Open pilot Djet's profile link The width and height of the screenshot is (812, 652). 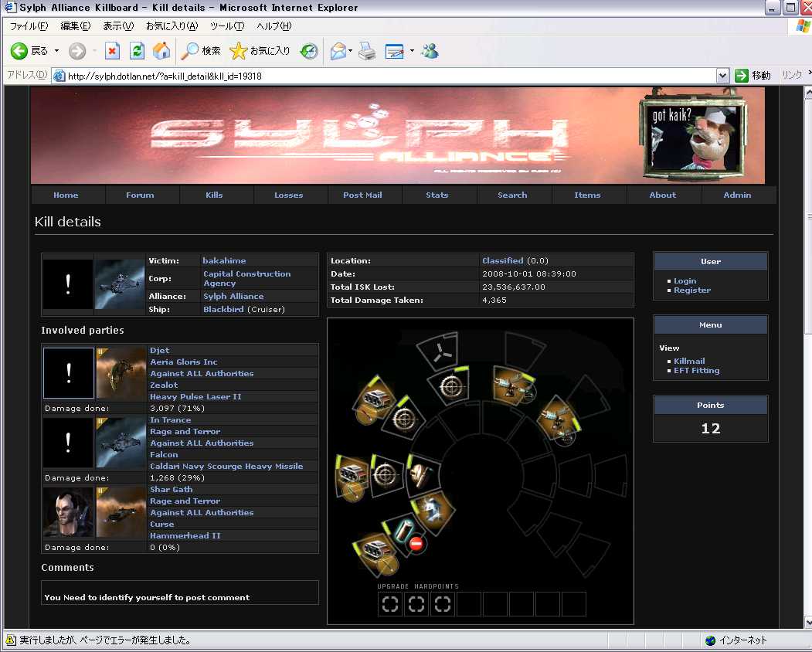(x=159, y=351)
